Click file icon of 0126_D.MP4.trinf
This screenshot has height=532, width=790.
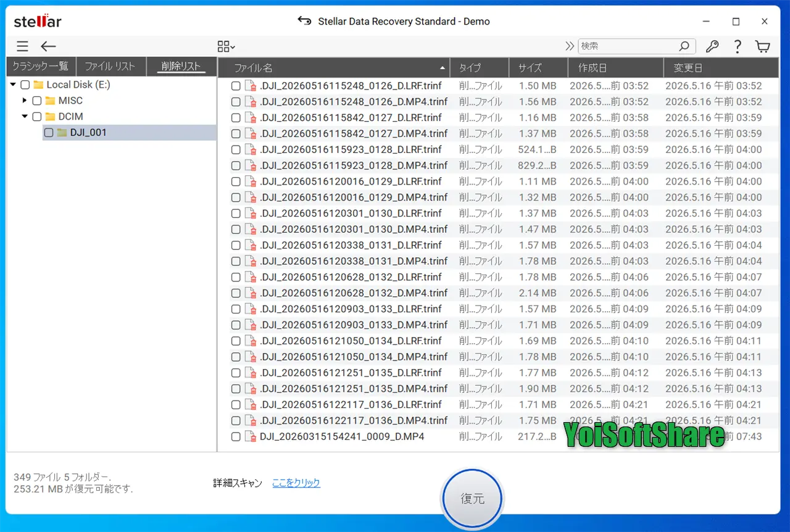pyautogui.click(x=251, y=102)
